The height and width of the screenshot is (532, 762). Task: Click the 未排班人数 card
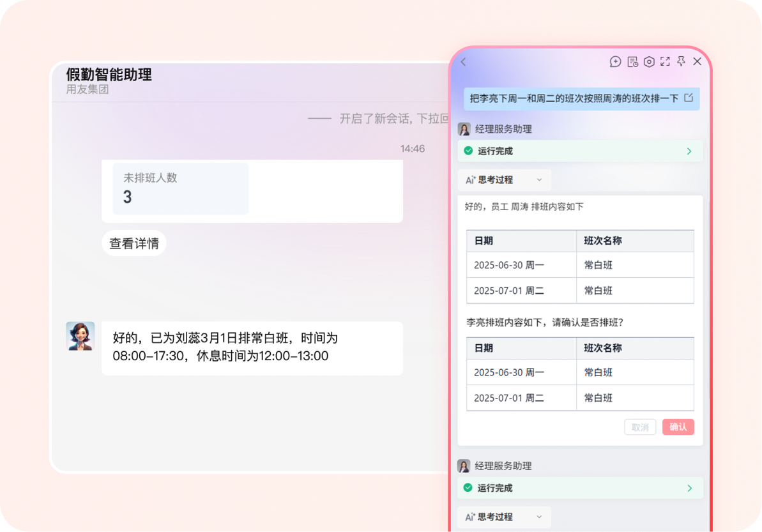(x=180, y=188)
